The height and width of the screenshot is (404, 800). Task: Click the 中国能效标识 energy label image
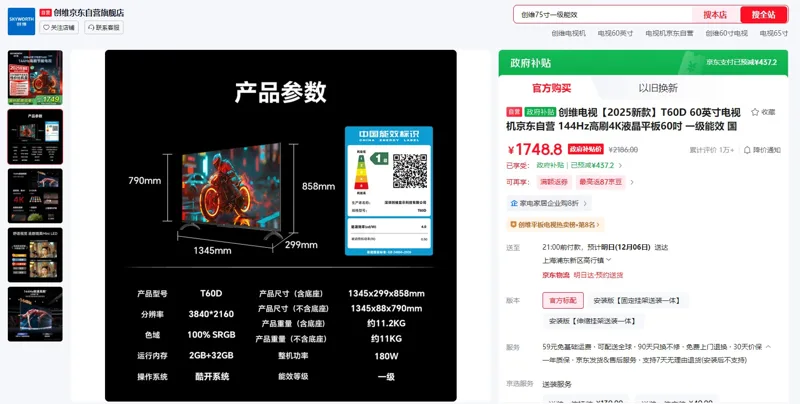click(x=389, y=190)
